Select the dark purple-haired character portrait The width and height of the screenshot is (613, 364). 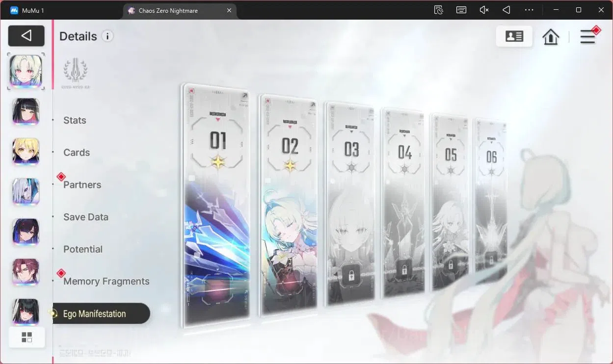click(26, 232)
